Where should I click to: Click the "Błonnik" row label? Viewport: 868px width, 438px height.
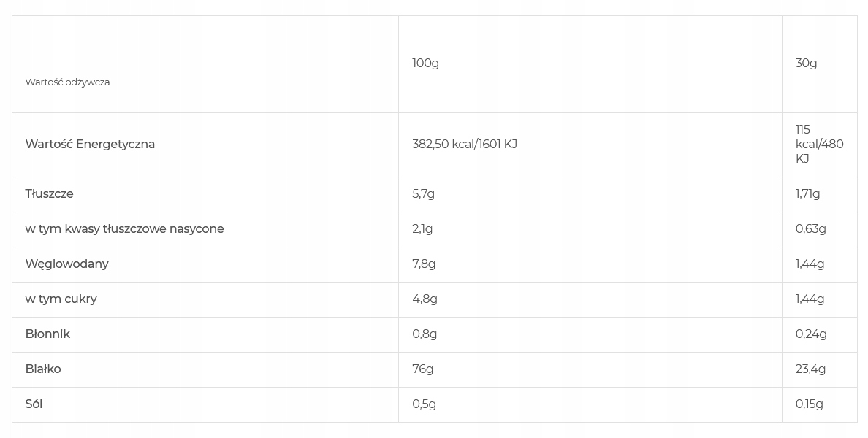(x=47, y=334)
